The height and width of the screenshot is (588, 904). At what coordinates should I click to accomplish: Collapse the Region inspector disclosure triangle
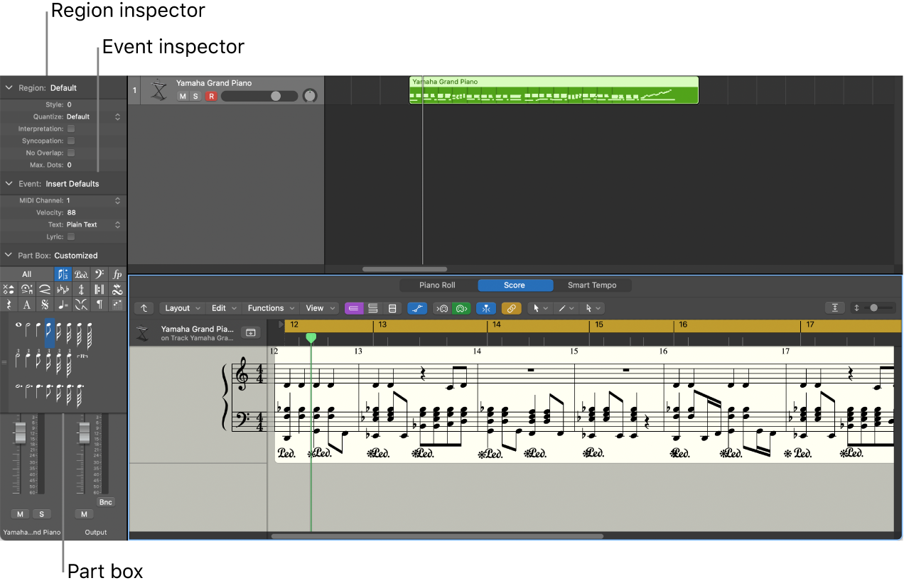tap(9, 88)
